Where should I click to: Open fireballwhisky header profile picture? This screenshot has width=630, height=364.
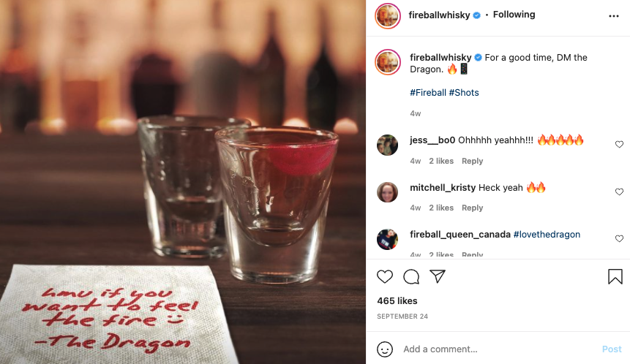point(388,16)
